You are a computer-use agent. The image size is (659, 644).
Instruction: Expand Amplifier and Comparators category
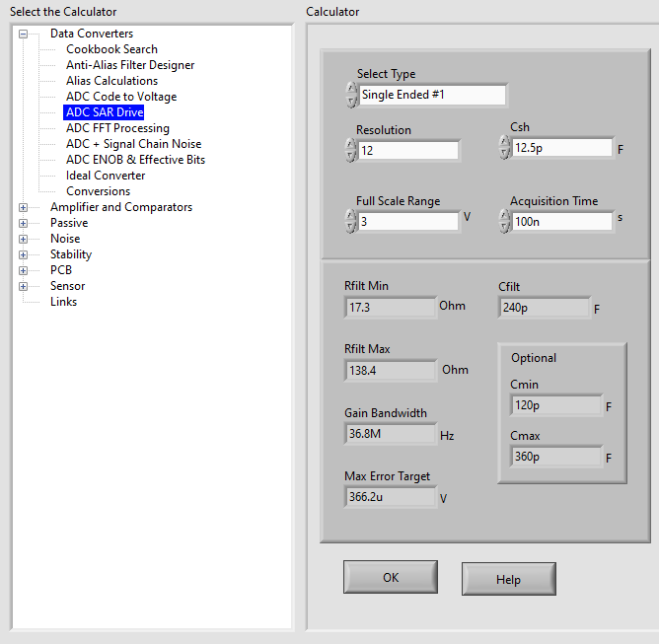(x=23, y=207)
